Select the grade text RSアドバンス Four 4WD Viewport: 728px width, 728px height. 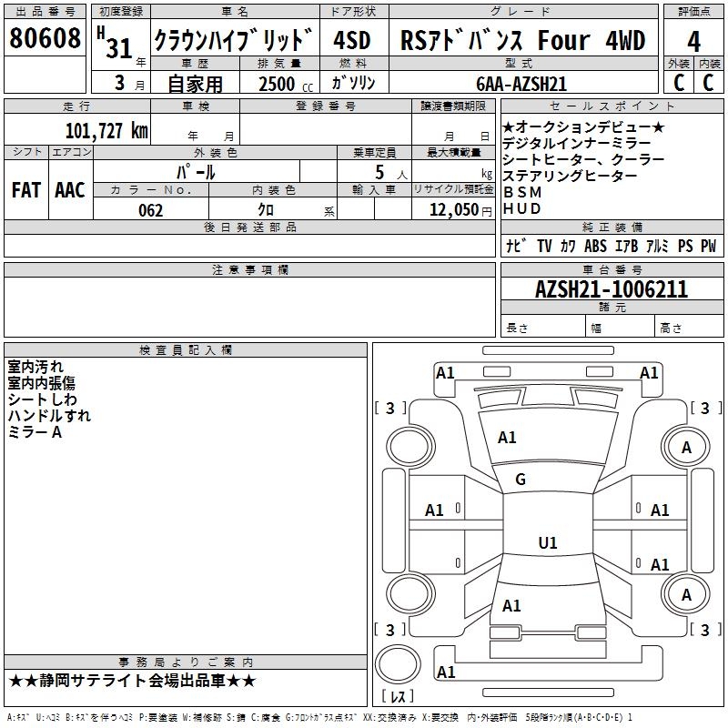click(x=522, y=40)
